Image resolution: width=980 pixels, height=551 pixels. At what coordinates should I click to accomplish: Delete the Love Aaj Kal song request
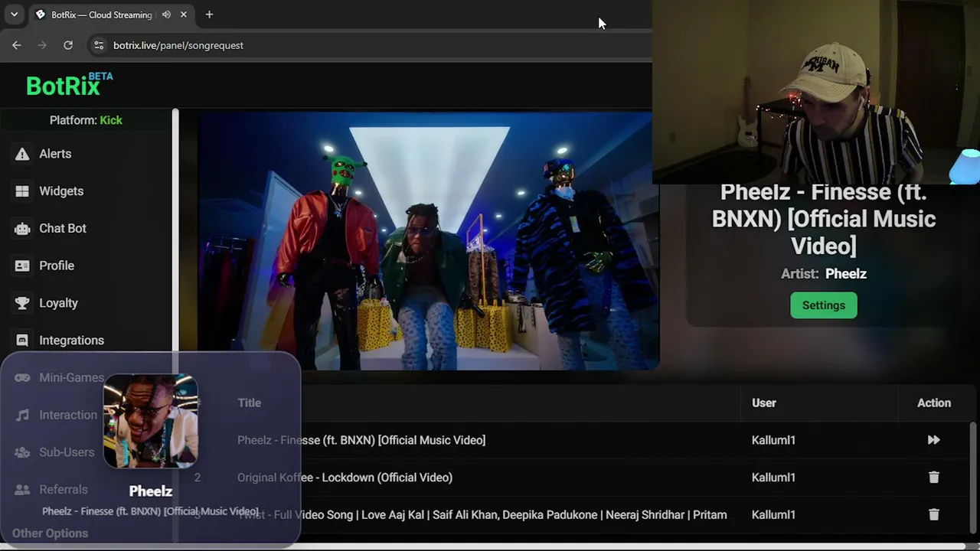pos(933,515)
